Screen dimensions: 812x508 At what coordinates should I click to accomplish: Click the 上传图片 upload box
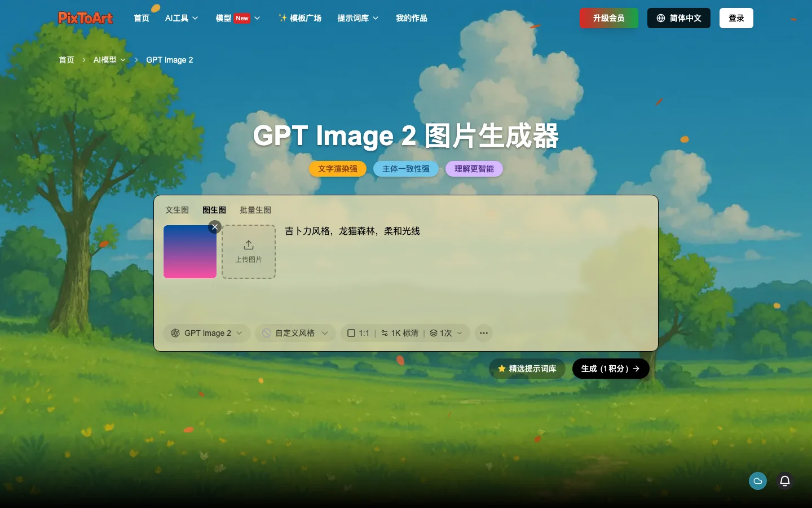(x=249, y=252)
